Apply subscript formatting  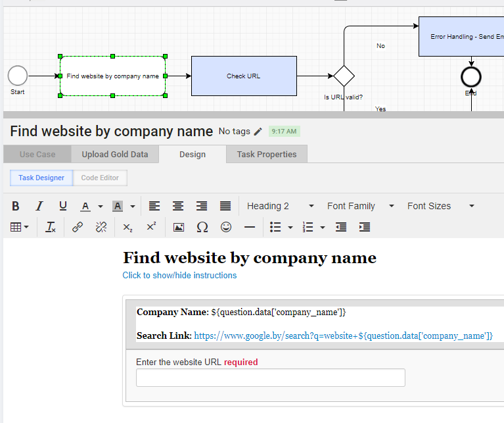coord(127,227)
